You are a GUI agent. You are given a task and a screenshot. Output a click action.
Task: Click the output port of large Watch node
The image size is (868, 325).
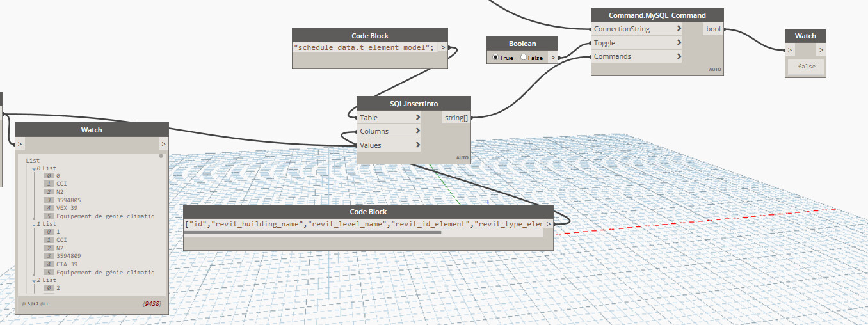164,144
